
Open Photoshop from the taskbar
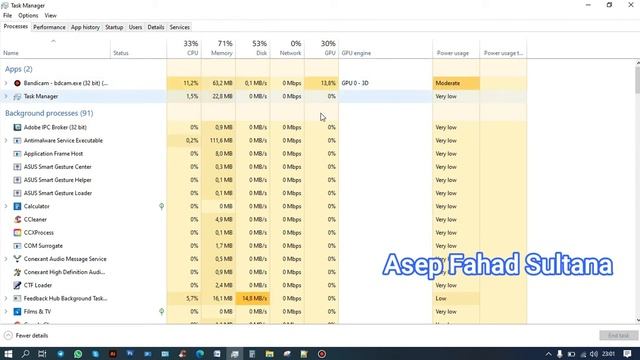pyautogui.click(x=130, y=354)
